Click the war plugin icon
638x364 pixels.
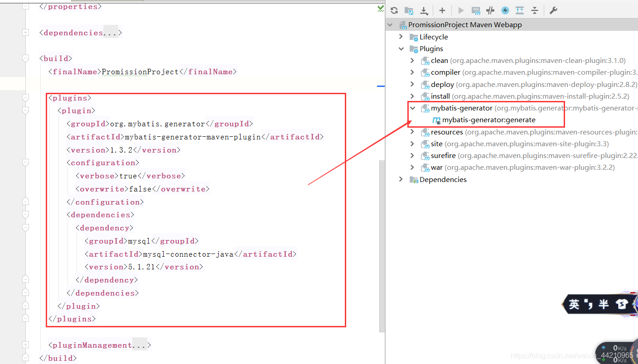pos(425,168)
